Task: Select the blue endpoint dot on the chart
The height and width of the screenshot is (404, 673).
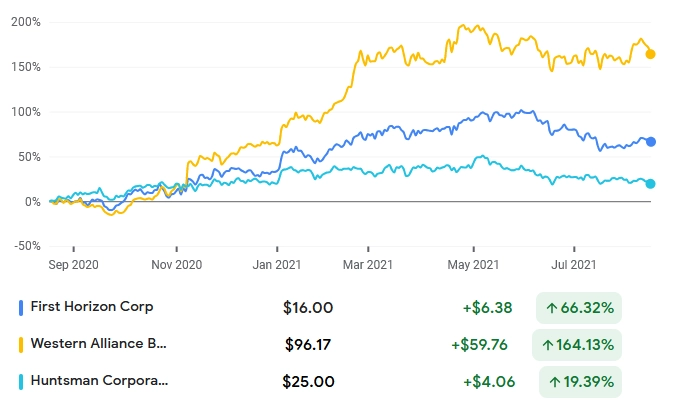Action: 651,142
